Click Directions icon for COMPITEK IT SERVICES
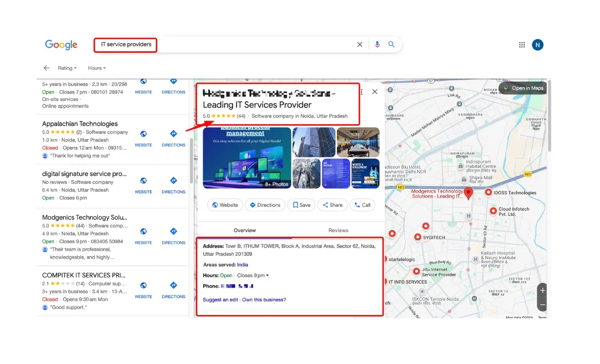Screen dimensions: 600x364 [x=173, y=285]
